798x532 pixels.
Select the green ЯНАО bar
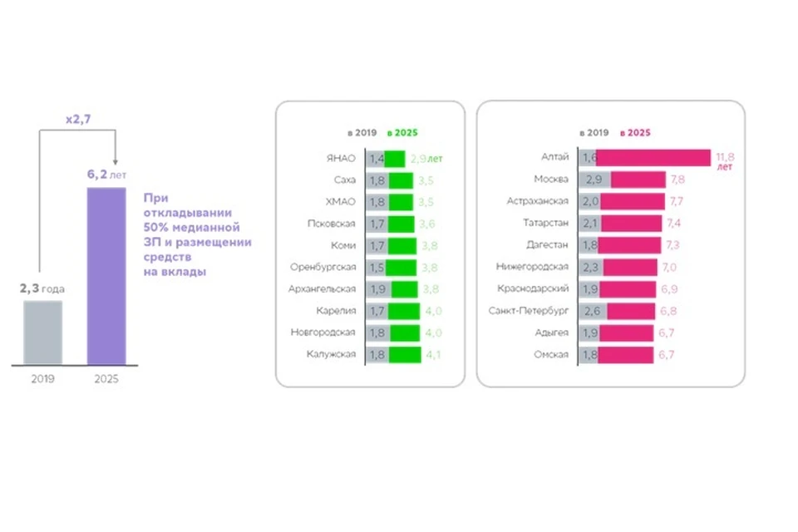(395, 158)
